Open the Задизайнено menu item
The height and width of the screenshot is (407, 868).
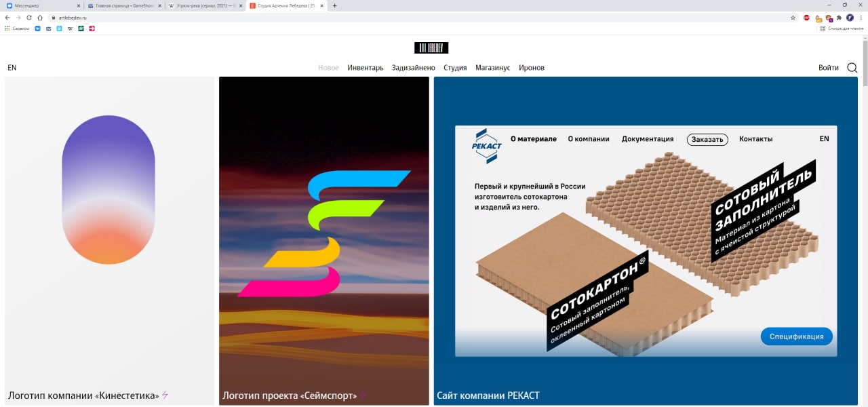[x=414, y=68]
